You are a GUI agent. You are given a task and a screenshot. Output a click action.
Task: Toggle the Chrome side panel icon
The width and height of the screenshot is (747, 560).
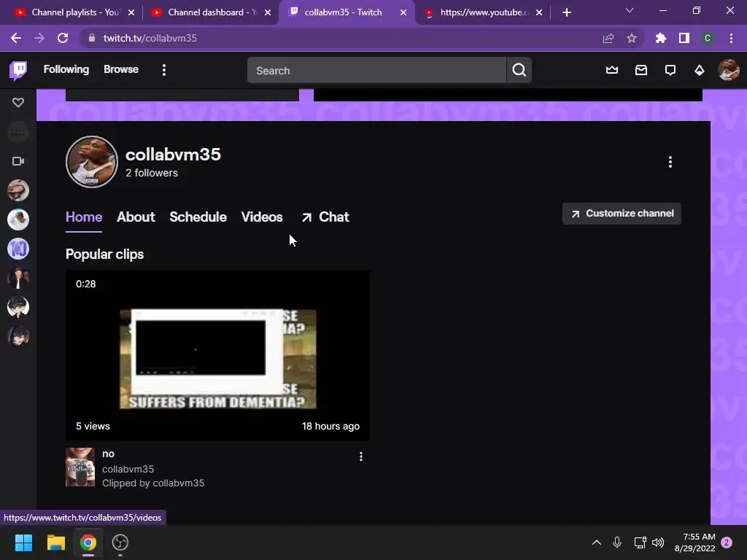coord(684,38)
